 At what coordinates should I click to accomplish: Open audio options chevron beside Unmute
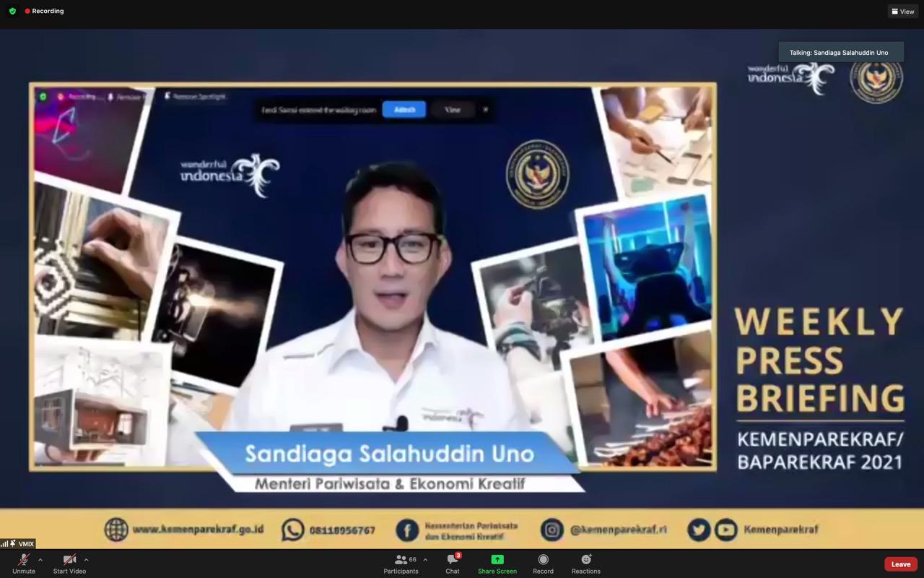(x=40, y=560)
